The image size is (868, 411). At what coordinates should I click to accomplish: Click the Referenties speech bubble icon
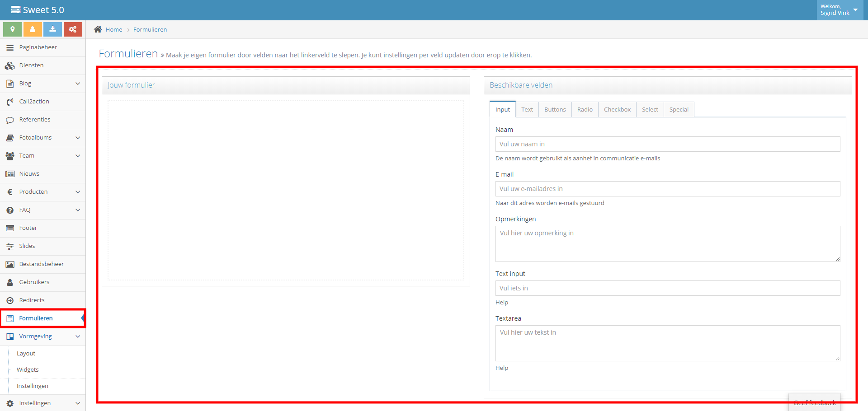click(x=10, y=120)
